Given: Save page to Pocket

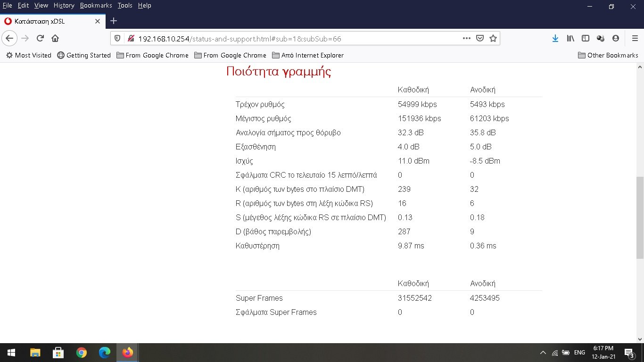Looking at the screenshot, I should [480, 38].
